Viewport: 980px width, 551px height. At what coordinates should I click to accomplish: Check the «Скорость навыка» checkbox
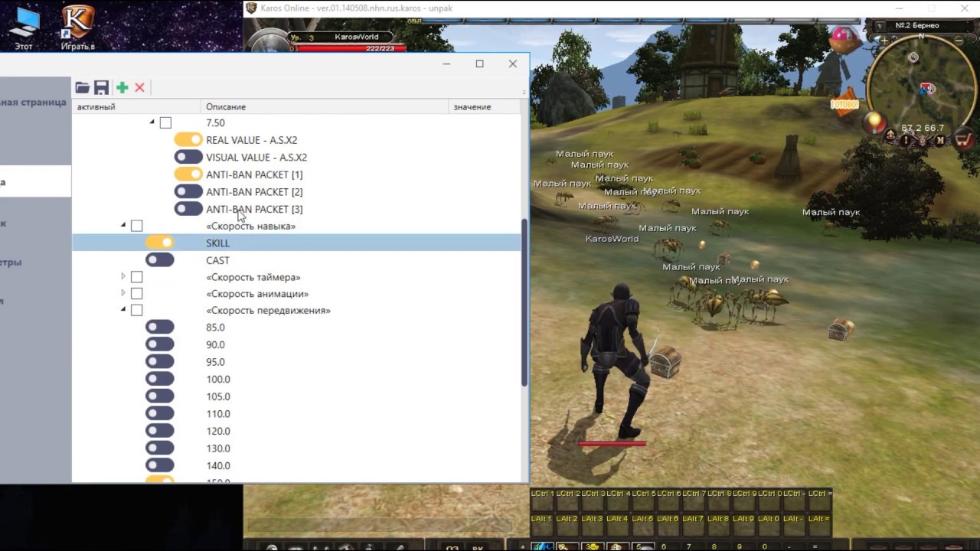(x=136, y=226)
